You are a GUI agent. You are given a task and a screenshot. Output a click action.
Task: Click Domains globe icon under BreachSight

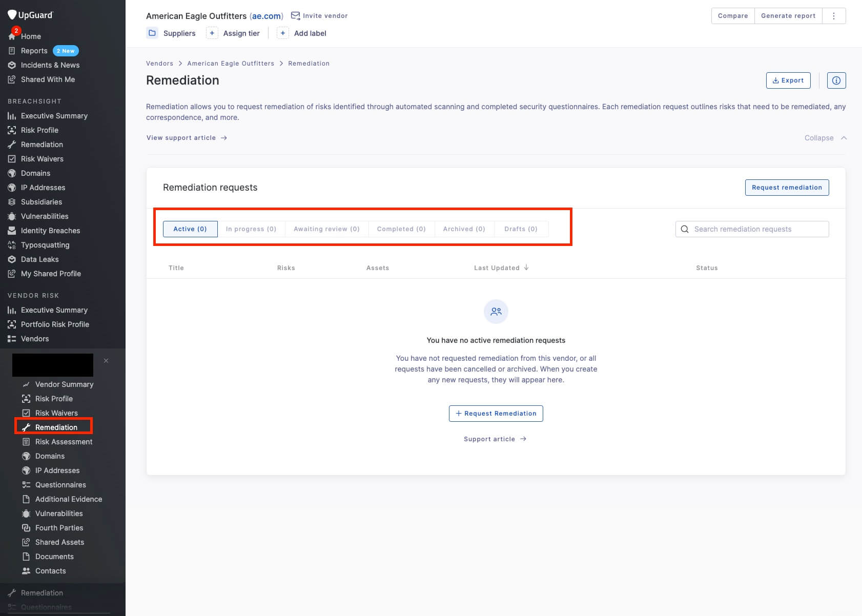[12, 173]
